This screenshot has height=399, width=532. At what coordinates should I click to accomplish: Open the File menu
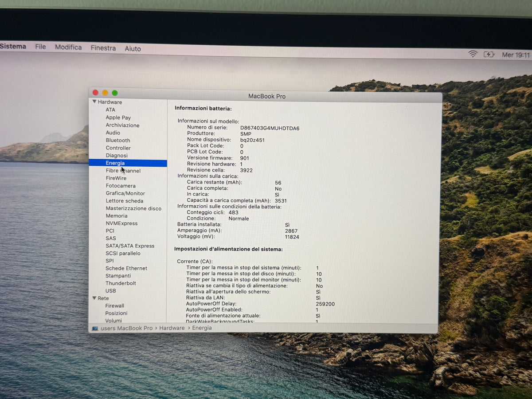pyautogui.click(x=40, y=47)
